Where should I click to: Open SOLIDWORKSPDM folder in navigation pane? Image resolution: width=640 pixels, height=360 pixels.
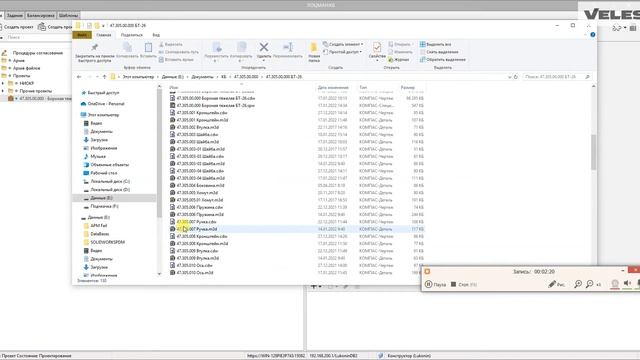pos(107,242)
